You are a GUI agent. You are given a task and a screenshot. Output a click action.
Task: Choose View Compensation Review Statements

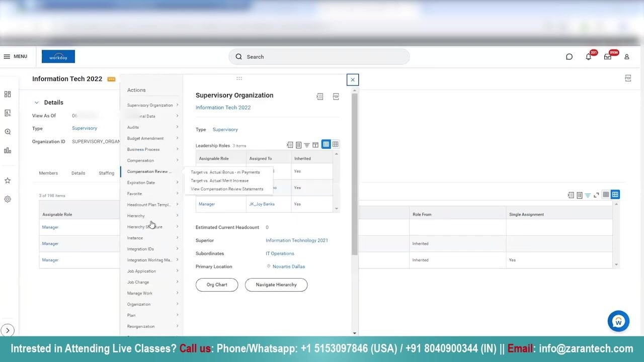pos(227,189)
